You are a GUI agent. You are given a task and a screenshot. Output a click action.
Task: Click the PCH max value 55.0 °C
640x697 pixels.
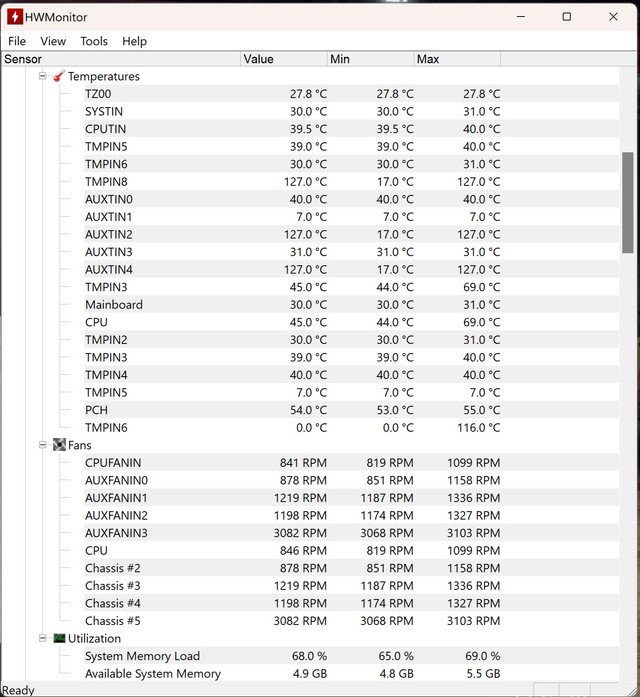482,410
